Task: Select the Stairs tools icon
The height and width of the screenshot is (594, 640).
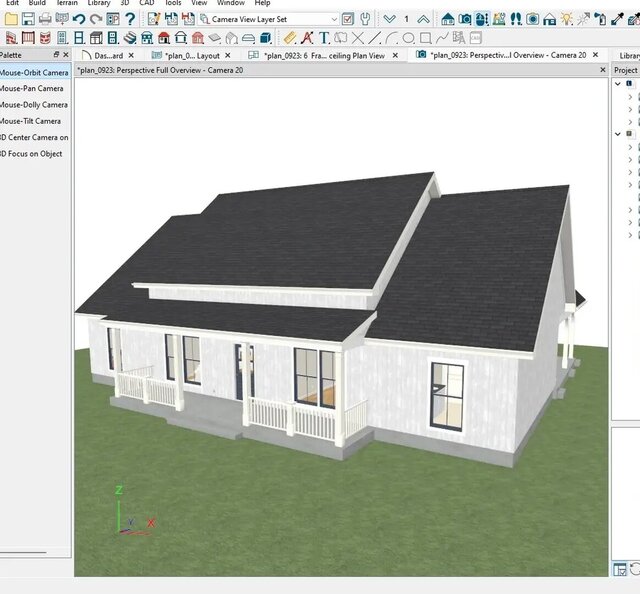Action: [x=130, y=38]
